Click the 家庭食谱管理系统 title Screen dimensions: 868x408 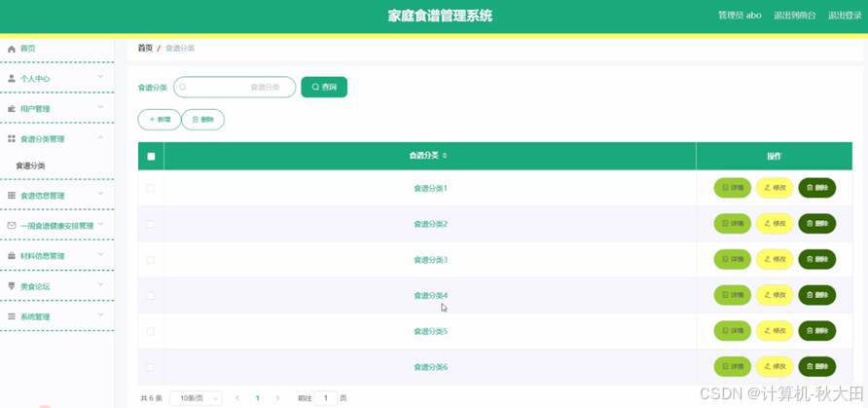pyautogui.click(x=440, y=16)
